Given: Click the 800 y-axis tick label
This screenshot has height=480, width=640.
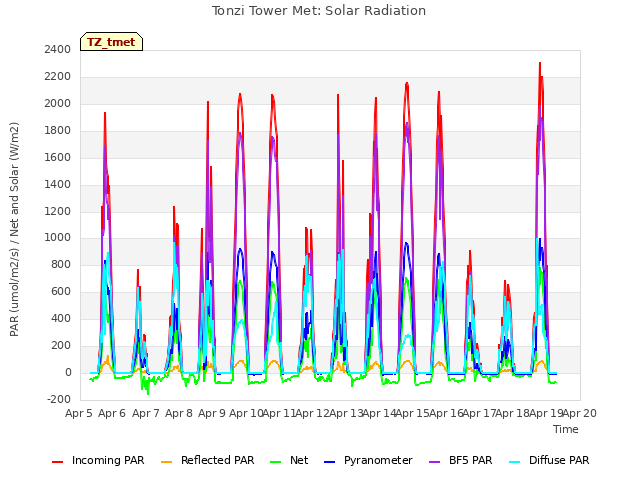Looking at the screenshot, I should [x=61, y=264].
